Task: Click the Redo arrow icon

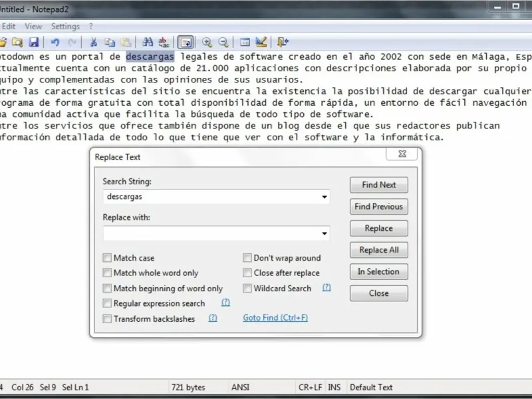Action: pyautogui.click(x=72, y=42)
